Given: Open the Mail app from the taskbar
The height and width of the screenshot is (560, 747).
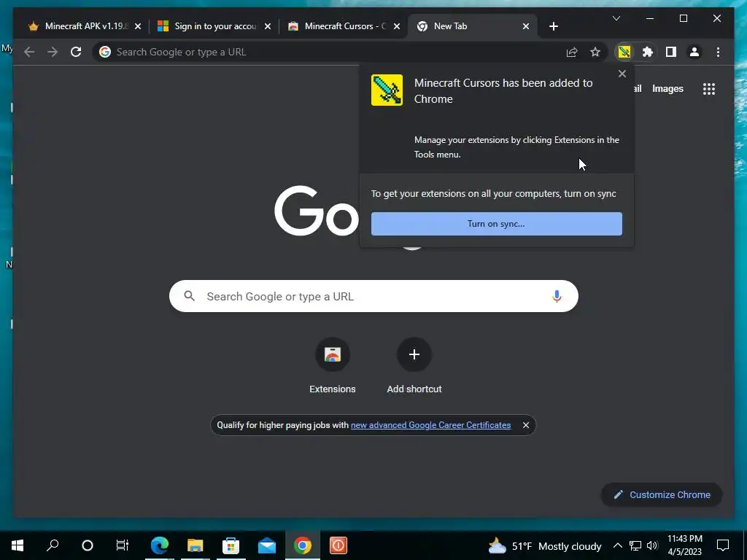Looking at the screenshot, I should click(267, 545).
